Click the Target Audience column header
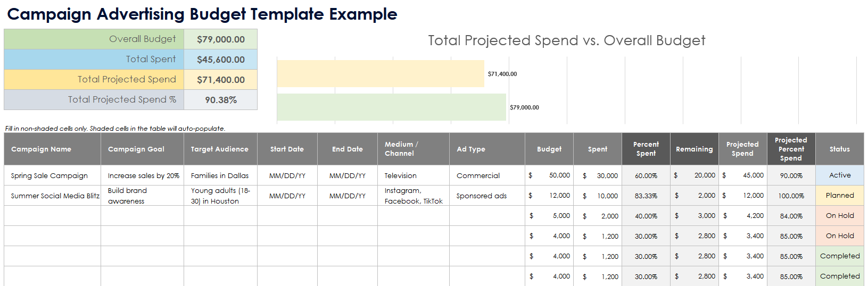 point(220,149)
